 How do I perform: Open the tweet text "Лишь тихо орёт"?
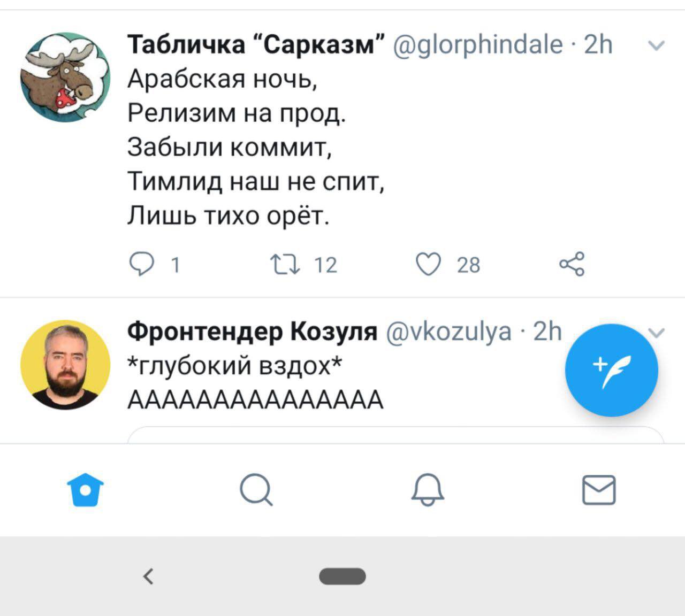229,216
